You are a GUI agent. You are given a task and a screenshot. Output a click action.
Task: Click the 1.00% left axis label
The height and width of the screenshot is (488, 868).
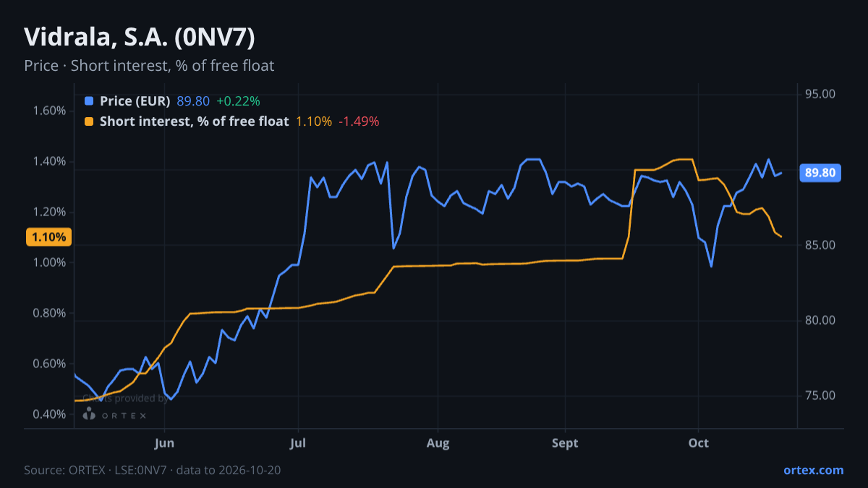(x=49, y=262)
